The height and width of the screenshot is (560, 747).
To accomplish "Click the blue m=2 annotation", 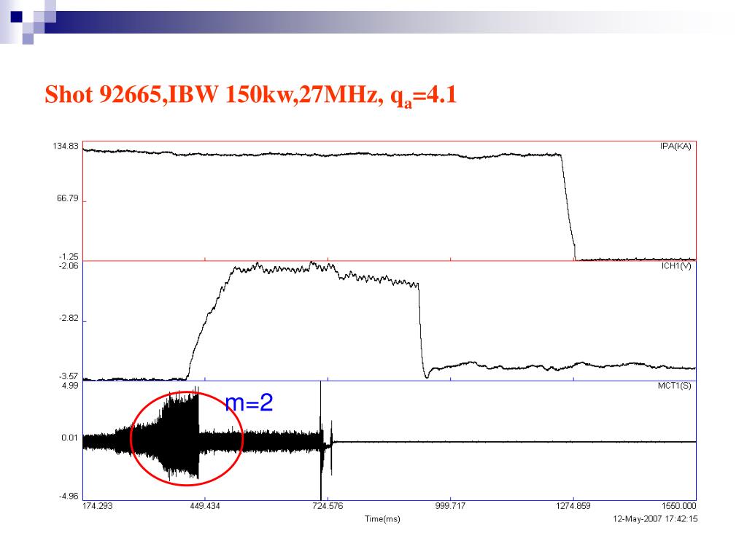I will (x=249, y=403).
